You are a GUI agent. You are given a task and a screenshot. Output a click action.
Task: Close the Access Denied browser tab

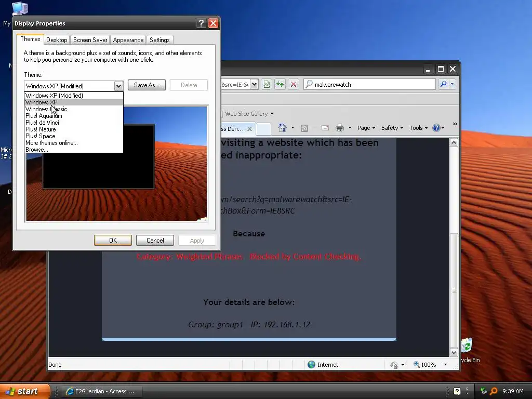pos(249,129)
